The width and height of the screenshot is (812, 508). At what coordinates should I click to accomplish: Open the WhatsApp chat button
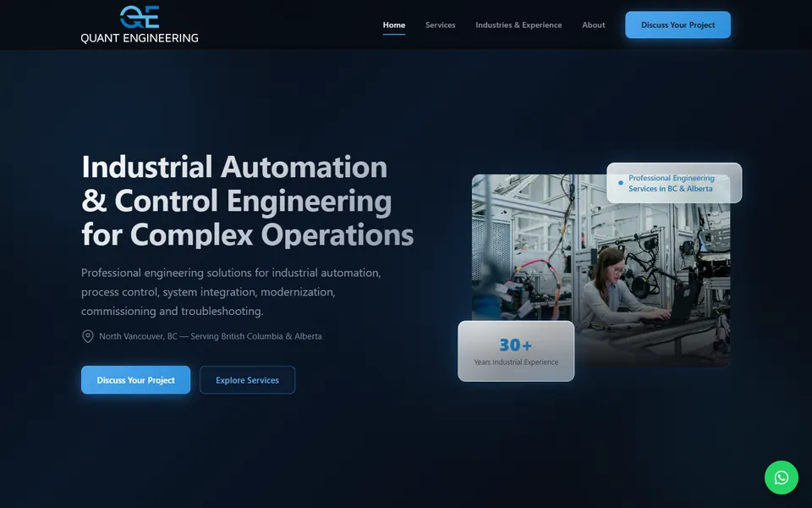781,478
